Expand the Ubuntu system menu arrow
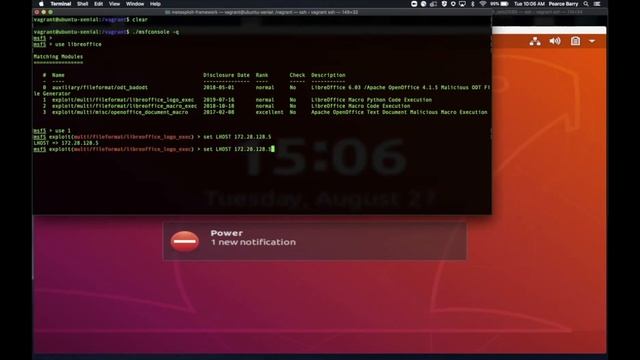The width and height of the screenshot is (640, 360). (x=592, y=41)
